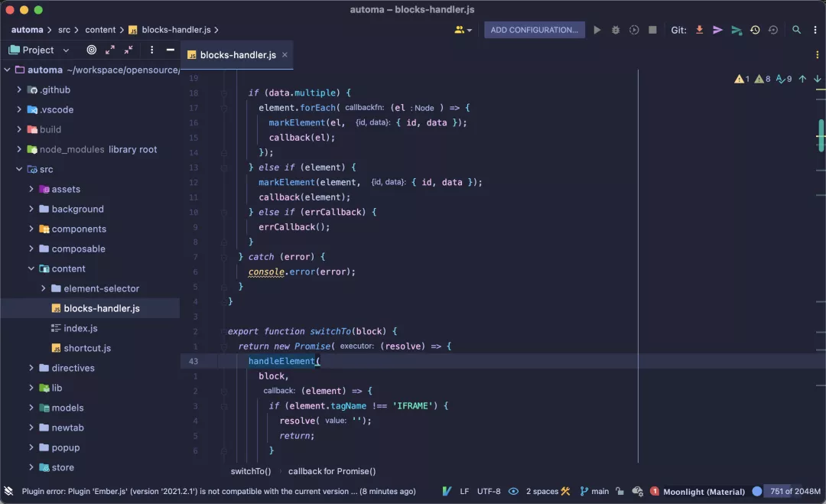This screenshot has height=504, width=826.
Task: Toggle the read-only lock icon in status bar
Action: (619, 491)
